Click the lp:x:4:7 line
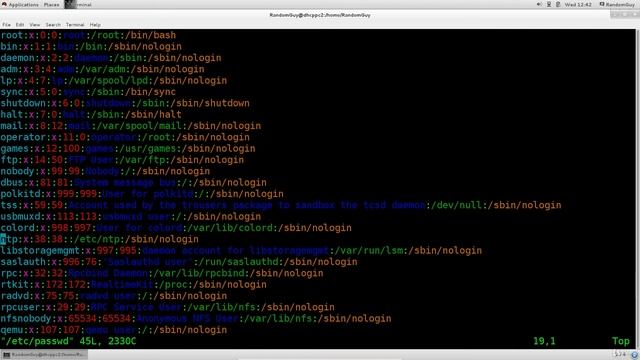The width and height of the screenshot is (640, 360). (x=113, y=80)
